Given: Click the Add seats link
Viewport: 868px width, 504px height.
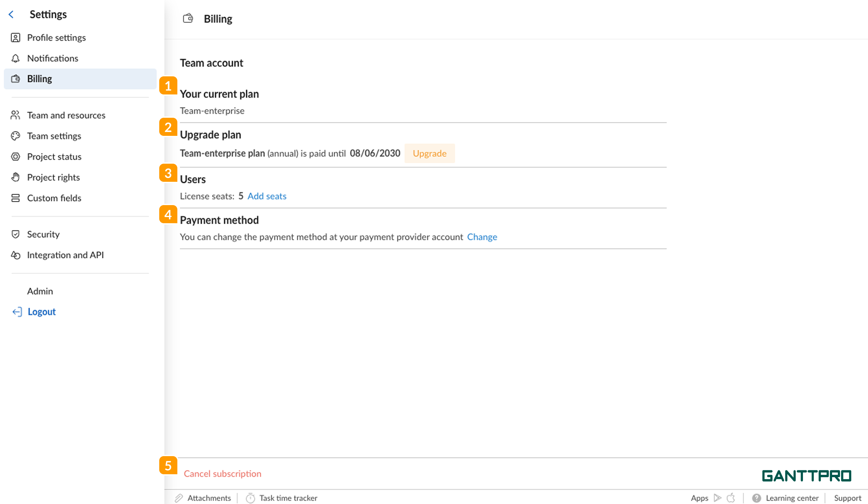Looking at the screenshot, I should coord(267,196).
